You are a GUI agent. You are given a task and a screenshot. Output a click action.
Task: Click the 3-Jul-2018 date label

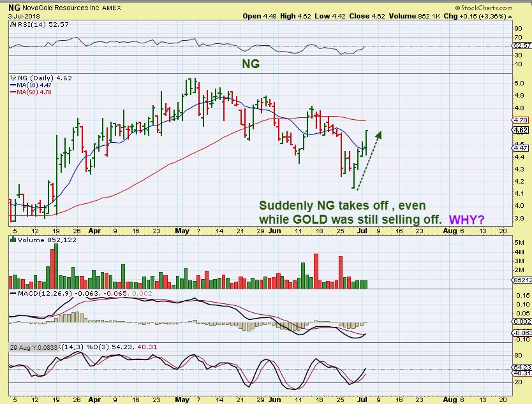(x=24, y=16)
